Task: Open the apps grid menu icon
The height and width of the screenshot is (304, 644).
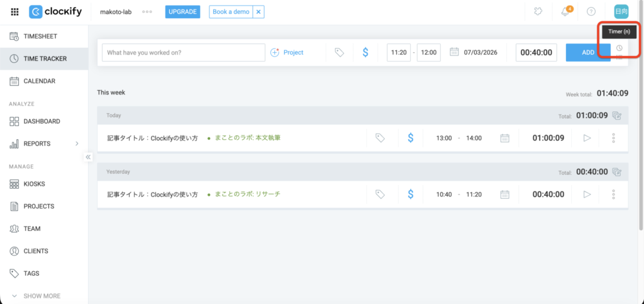Action: point(14,12)
